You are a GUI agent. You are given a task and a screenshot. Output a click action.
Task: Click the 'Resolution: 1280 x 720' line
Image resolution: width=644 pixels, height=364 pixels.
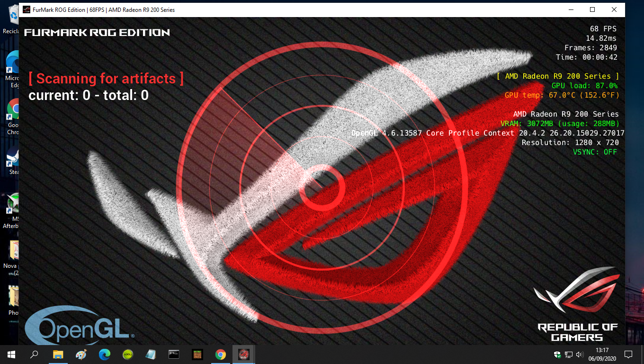(570, 143)
